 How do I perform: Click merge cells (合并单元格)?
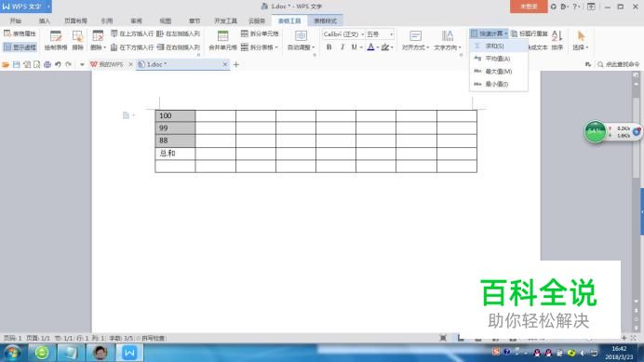pyautogui.click(x=222, y=40)
